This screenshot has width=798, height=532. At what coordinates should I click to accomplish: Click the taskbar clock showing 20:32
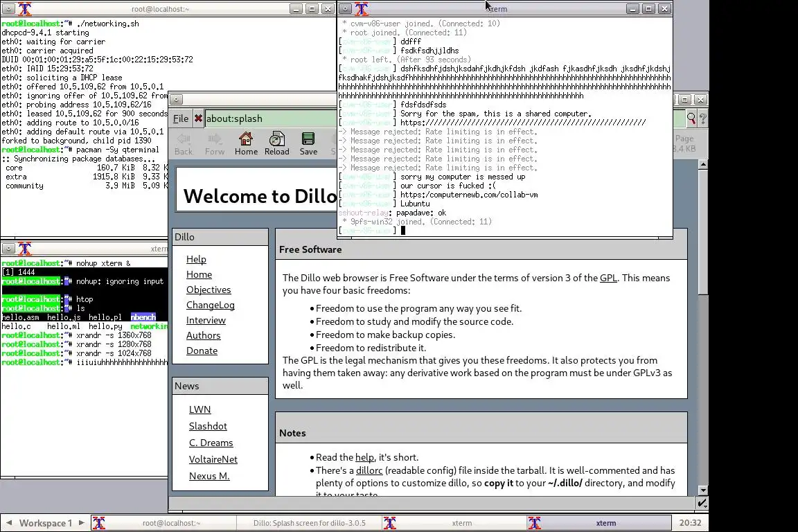(690, 523)
